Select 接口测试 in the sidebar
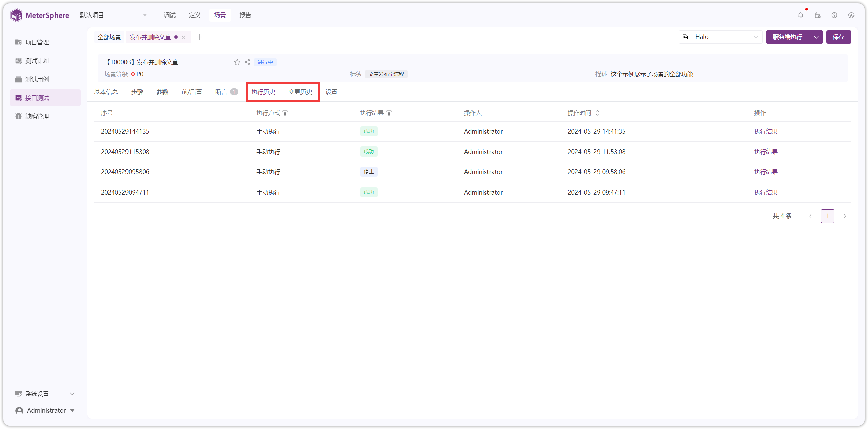Viewport: 868px width, 429px height. [45, 98]
